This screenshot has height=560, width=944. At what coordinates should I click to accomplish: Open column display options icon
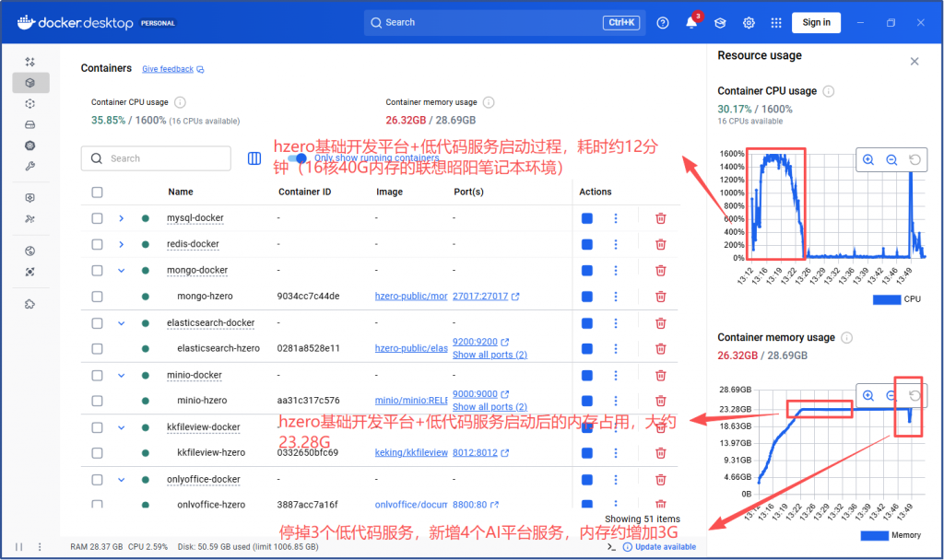click(254, 158)
